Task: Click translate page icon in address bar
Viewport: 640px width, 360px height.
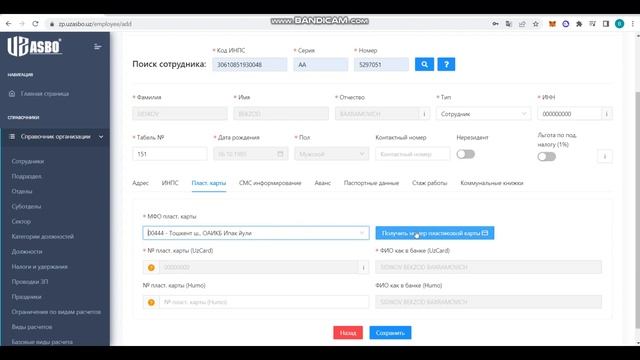Action: click(x=509, y=24)
